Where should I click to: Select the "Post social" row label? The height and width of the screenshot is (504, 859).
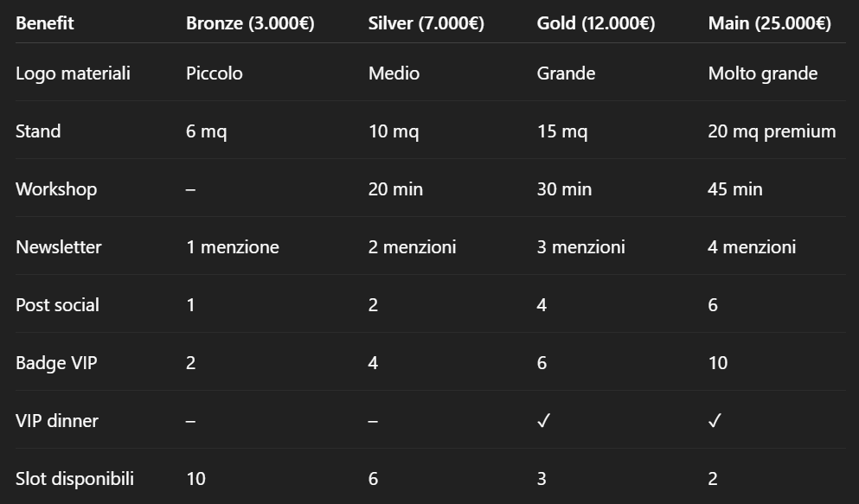tap(57, 305)
